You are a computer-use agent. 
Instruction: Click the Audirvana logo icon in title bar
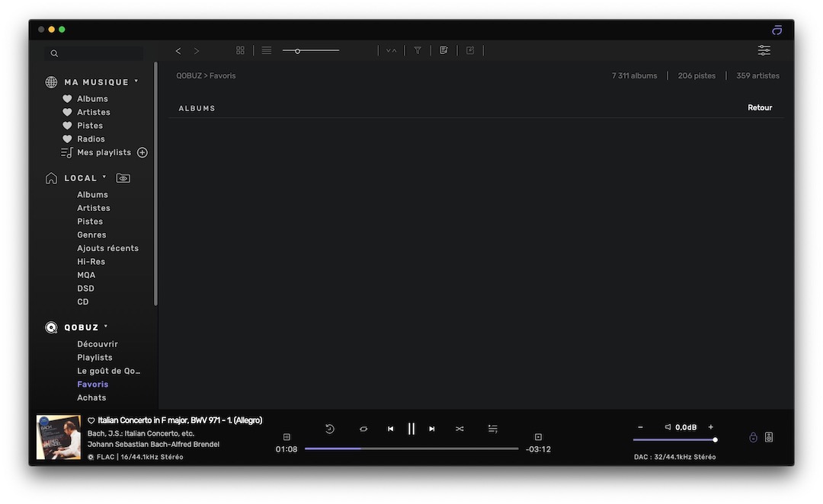tap(777, 30)
